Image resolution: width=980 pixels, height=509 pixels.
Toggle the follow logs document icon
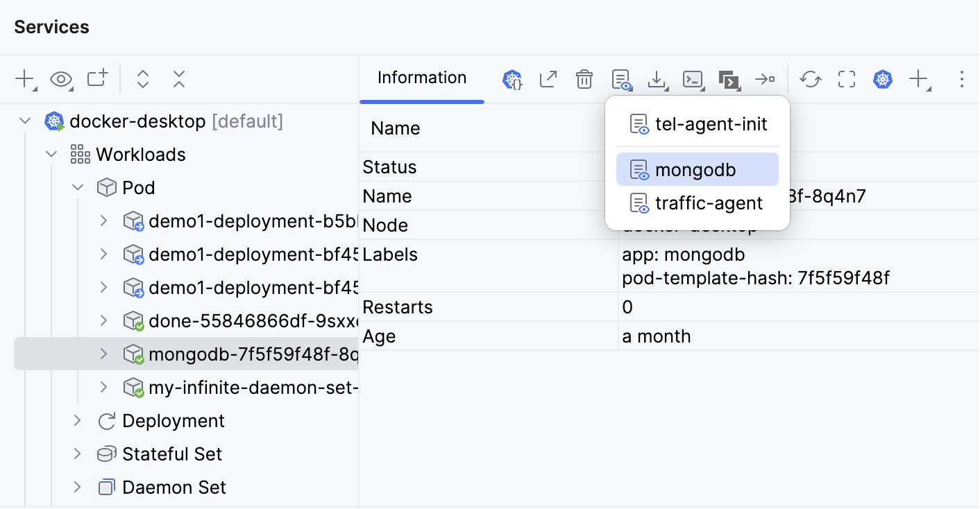(x=621, y=79)
